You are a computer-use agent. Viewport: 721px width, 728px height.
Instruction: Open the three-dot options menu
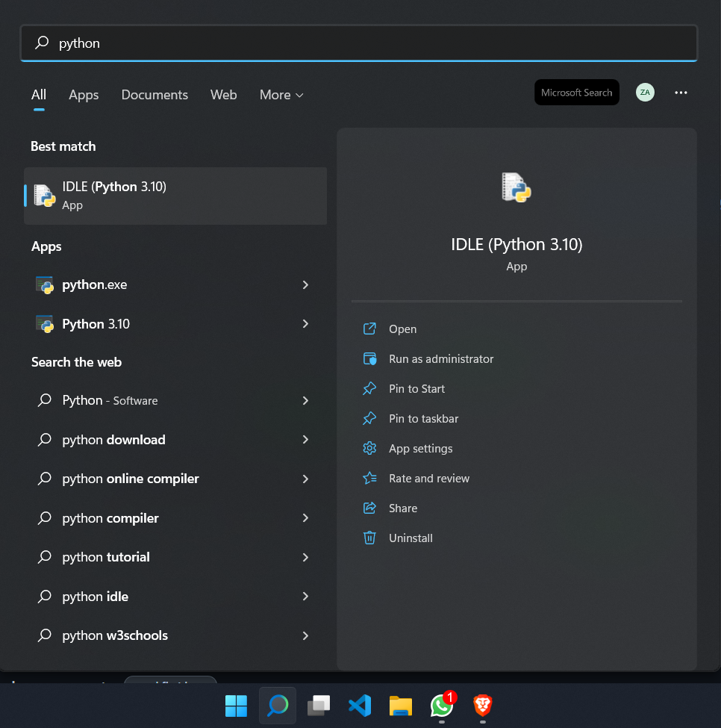pos(681,93)
